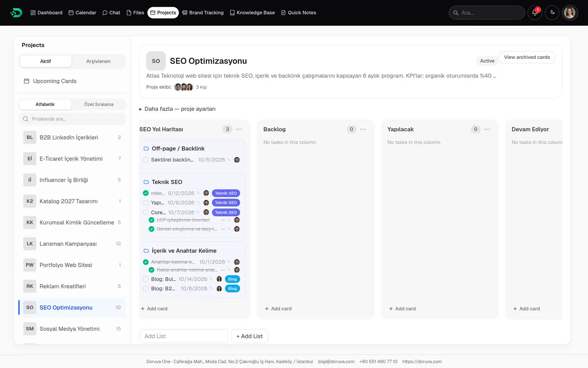Expand Daha fazla — proje ayarları

click(x=177, y=109)
